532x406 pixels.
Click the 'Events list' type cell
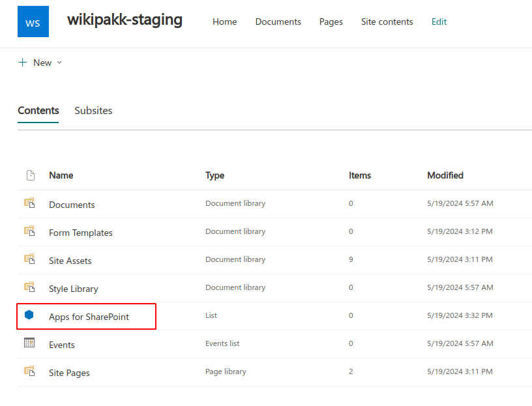point(222,343)
